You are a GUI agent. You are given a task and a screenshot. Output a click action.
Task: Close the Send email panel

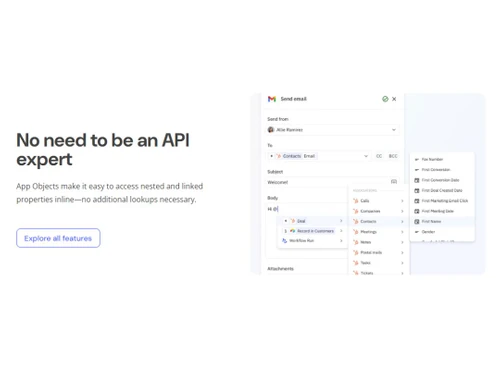[394, 99]
